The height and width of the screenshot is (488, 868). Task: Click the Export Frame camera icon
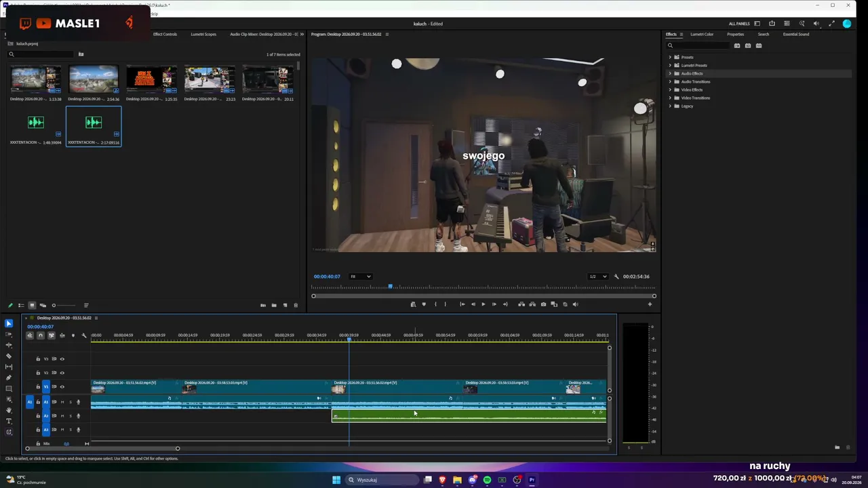point(543,304)
